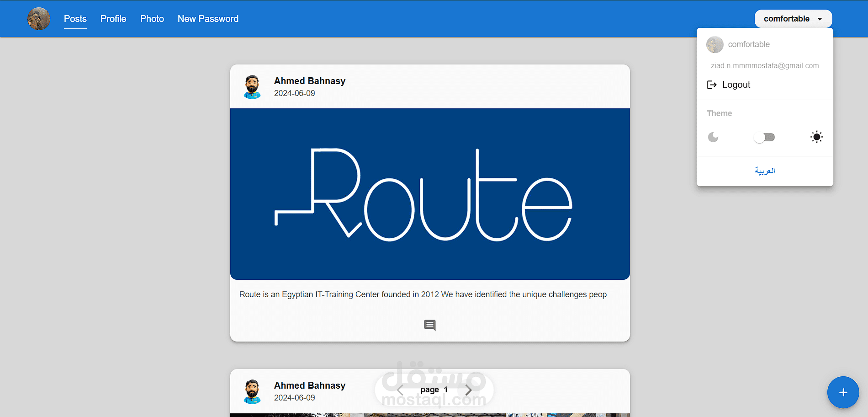This screenshot has width=868, height=417.
Task: Go to the previous page arrow
Action: pyautogui.click(x=400, y=390)
